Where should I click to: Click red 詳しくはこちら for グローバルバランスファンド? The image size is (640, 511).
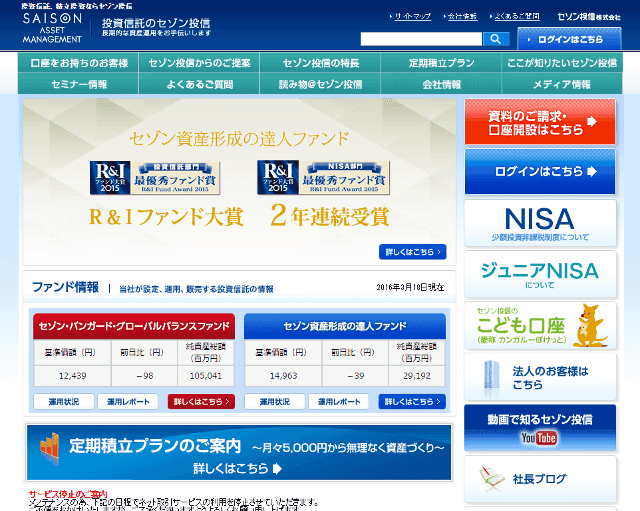click(x=201, y=402)
